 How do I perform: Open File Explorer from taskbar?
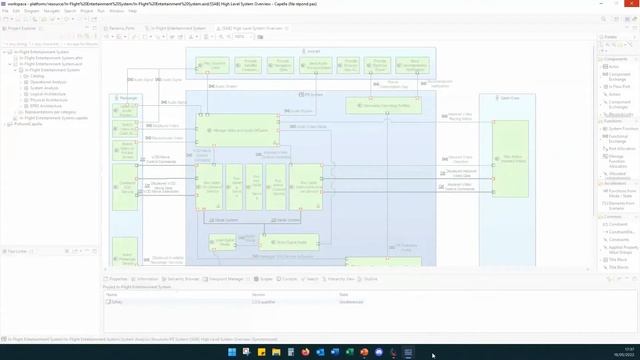(x=276, y=352)
